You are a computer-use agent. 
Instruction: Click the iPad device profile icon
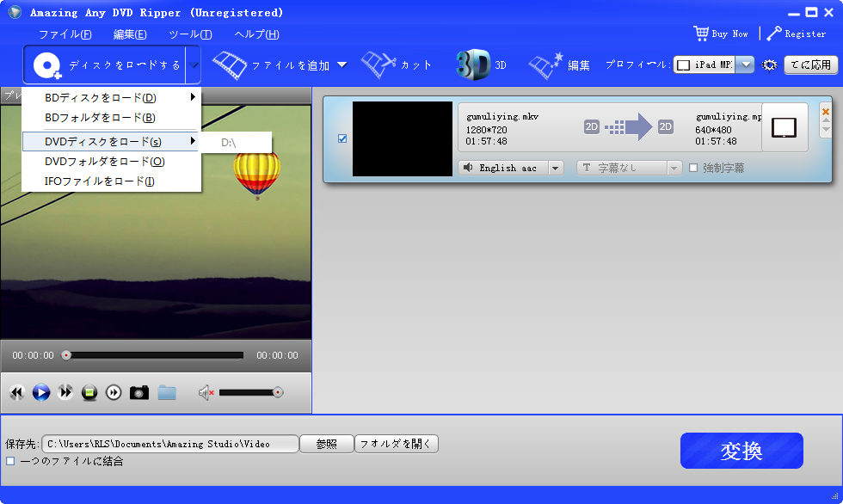[x=785, y=128]
